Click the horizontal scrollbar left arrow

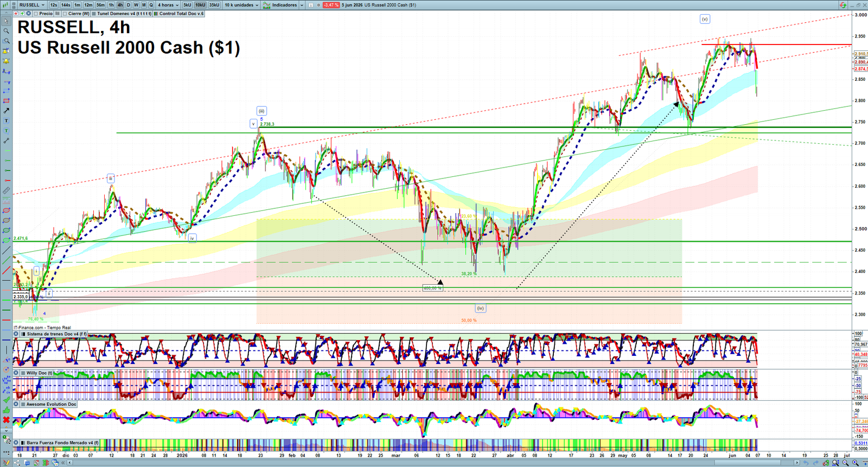tap(69, 463)
